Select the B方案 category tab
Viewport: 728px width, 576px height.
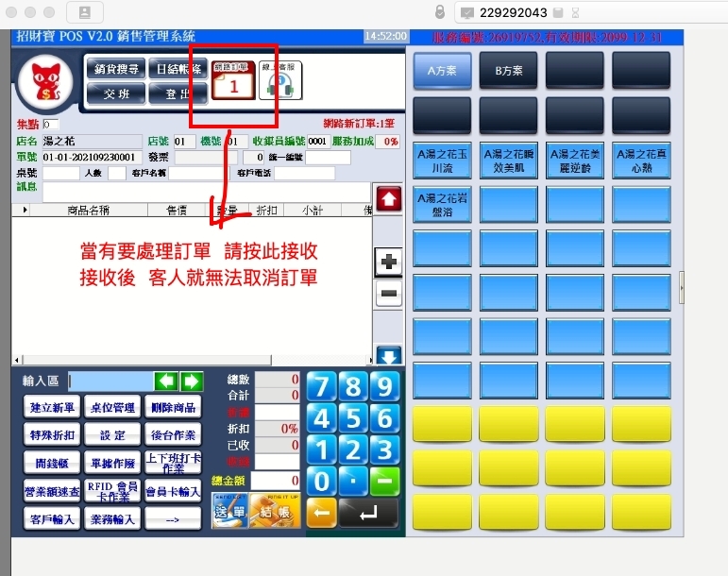(508, 71)
